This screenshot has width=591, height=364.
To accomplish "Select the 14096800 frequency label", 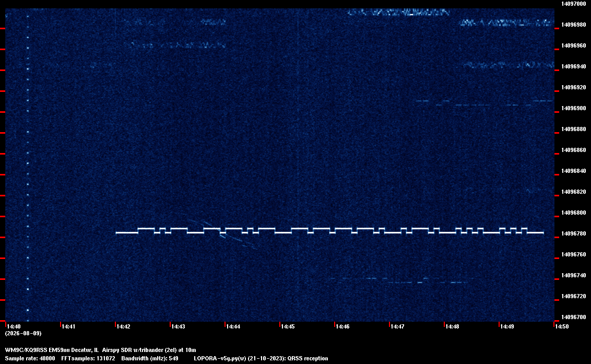I will click(x=574, y=213).
